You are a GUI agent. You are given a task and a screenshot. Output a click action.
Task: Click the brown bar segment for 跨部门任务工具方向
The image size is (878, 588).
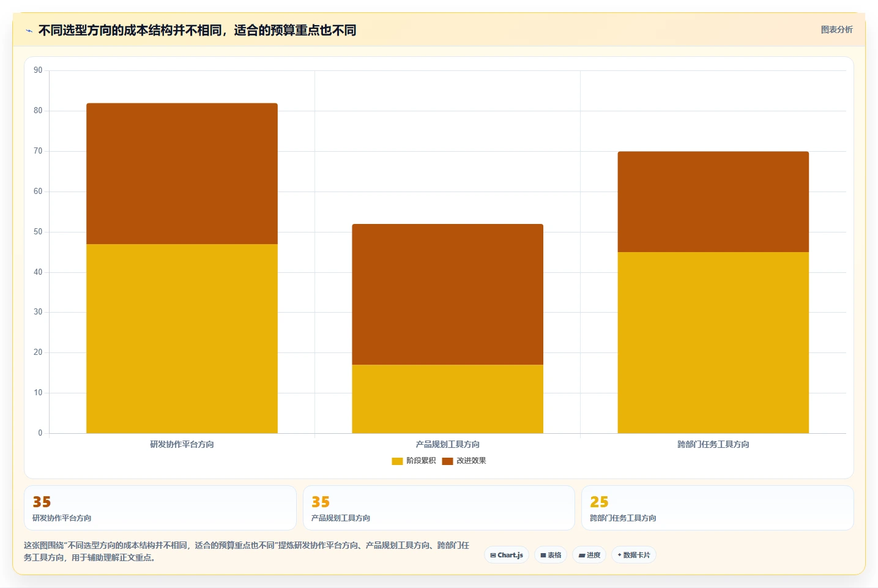(x=713, y=202)
